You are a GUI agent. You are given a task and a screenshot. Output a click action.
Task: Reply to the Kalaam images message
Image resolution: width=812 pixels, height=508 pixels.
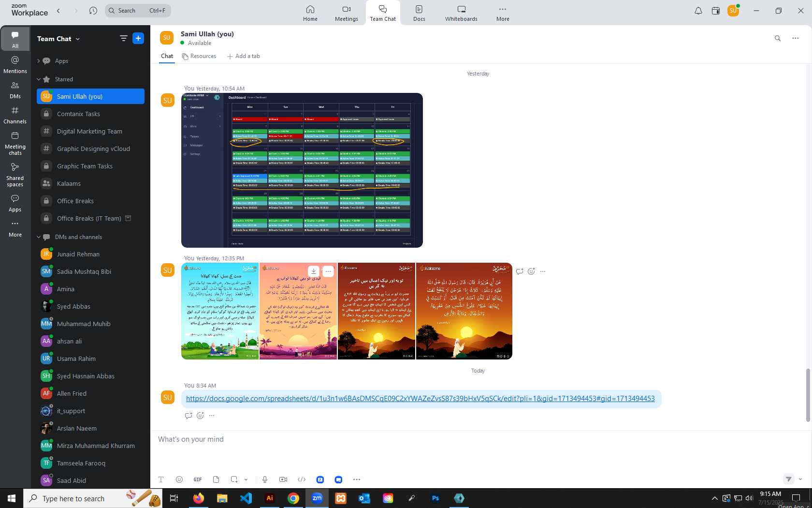(520, 271)
